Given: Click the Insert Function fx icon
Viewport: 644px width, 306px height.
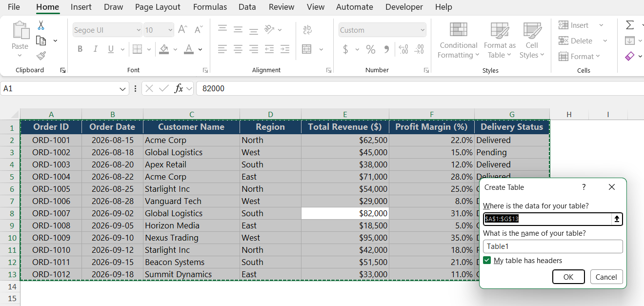Looking at the screenshot, I should 179,88.
